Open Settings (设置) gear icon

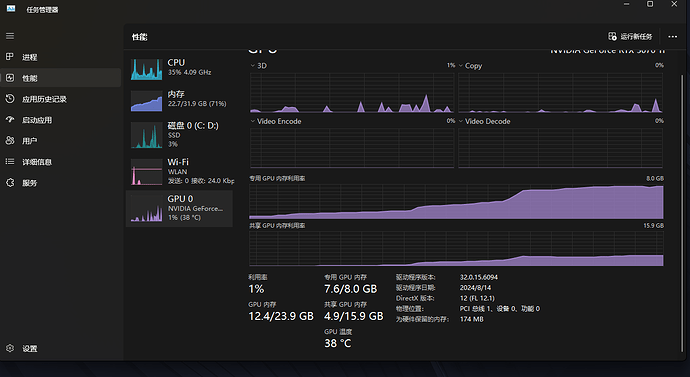10,348
